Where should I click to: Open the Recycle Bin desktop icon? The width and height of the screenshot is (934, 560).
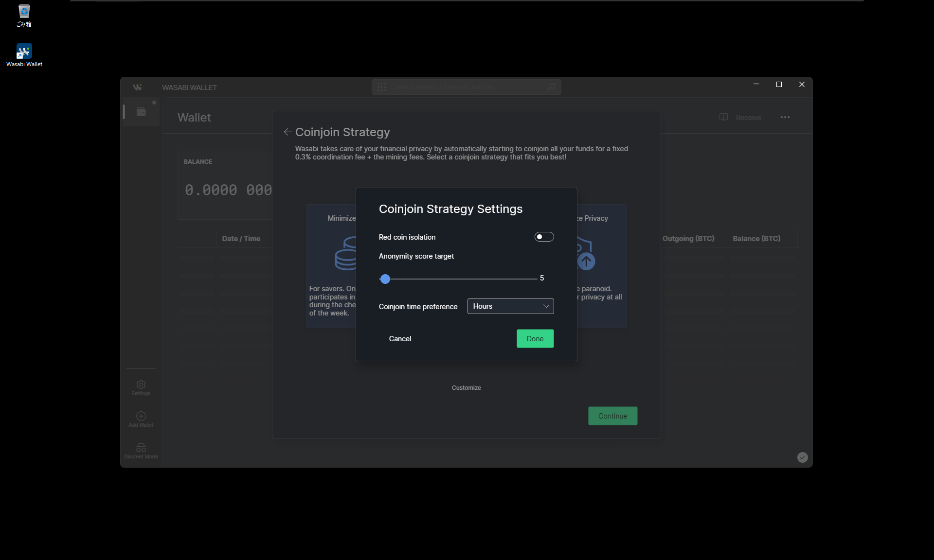pyautogui.click(x=24, y=16)
